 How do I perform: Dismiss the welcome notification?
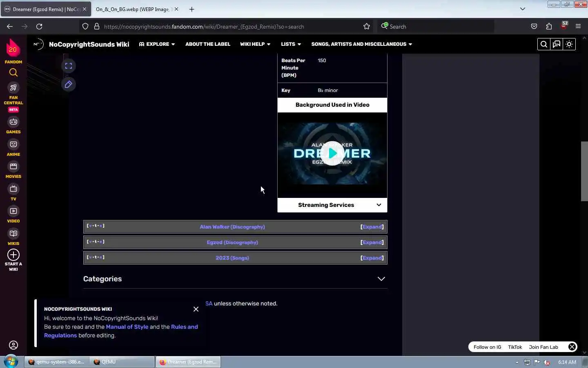click(x=196, y=309)
